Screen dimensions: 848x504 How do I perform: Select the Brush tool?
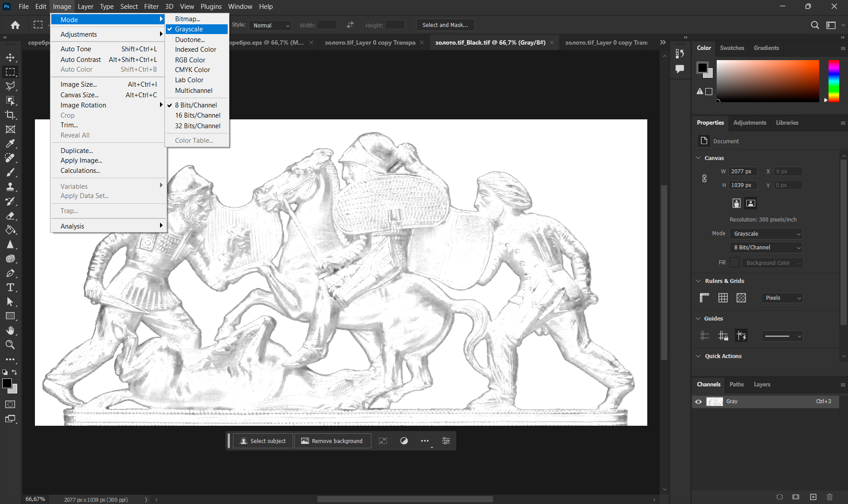pos(10,172)
